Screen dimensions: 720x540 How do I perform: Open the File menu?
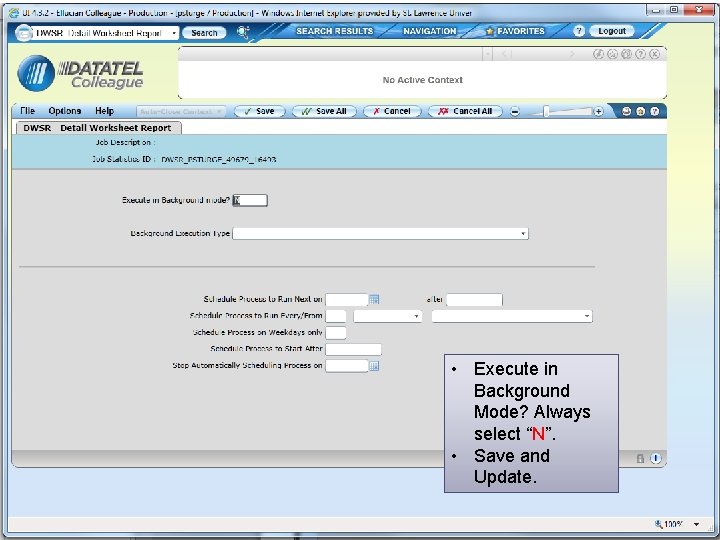[x=28, y=111]
